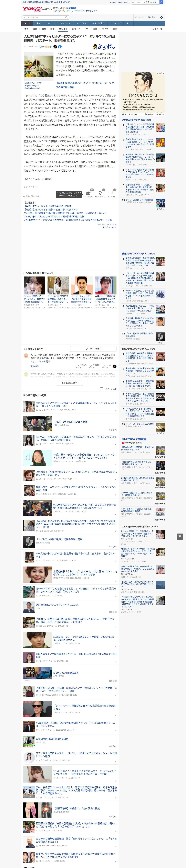Screen dimensions: 186x868
Task: Click the article comment count bubble 69
Action: pyautogui.click(x=42, y=47)
